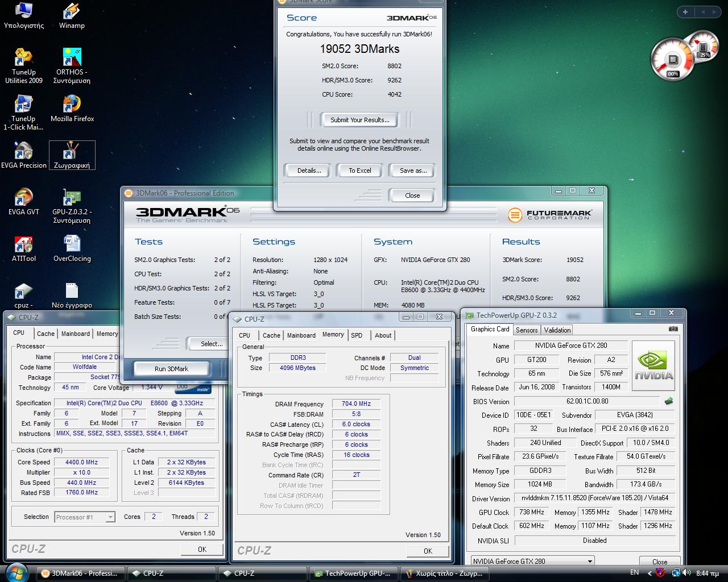Open the About tab in CPU-Z
This screenshot has width=728, height=582.
click(383, 335)
